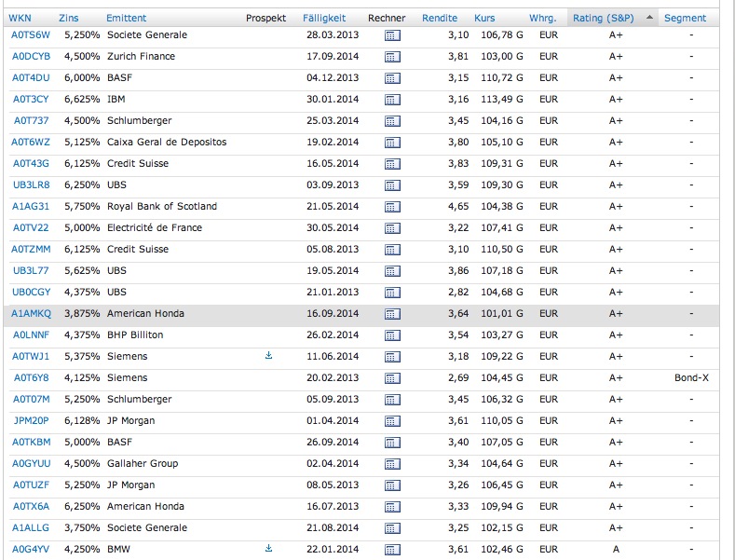735x560 pixels.
Task: Select the Gallaher Group issuer name
Action: (143, 463)
